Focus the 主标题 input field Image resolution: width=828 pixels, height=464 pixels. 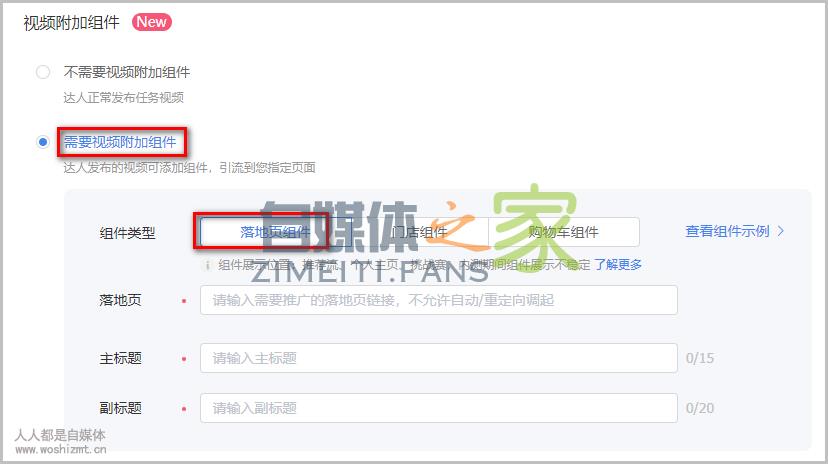[x=438, y=358]
